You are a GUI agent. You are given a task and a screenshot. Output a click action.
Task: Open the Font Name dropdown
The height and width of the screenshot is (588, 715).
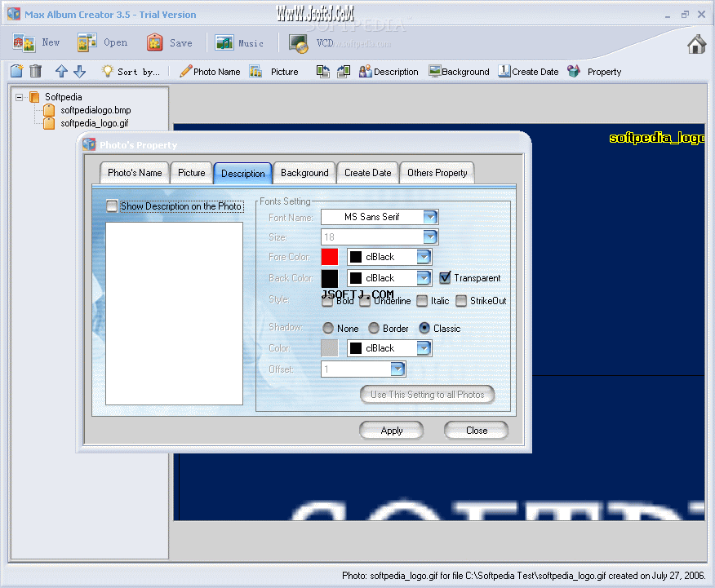click(x=430, y=217)
